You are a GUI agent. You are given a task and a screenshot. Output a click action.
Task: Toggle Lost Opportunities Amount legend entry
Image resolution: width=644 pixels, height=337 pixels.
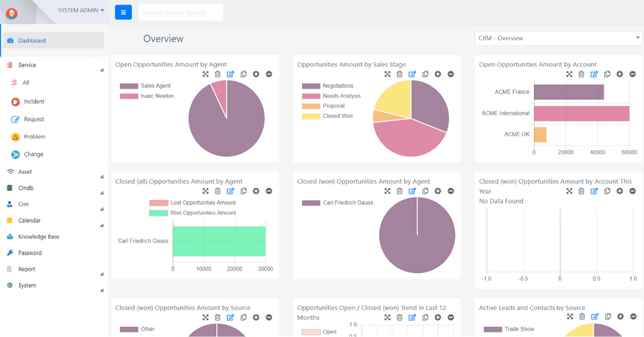pyautogui.click(x=193, y=203)
